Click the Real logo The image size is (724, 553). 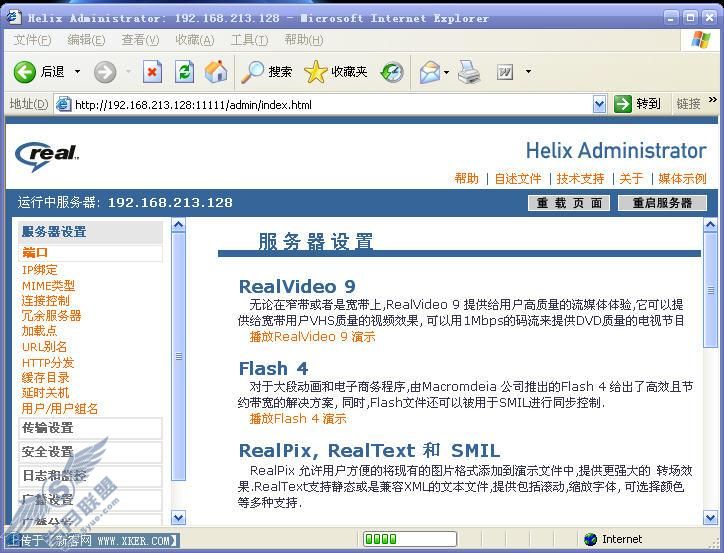tap(47, 156)
